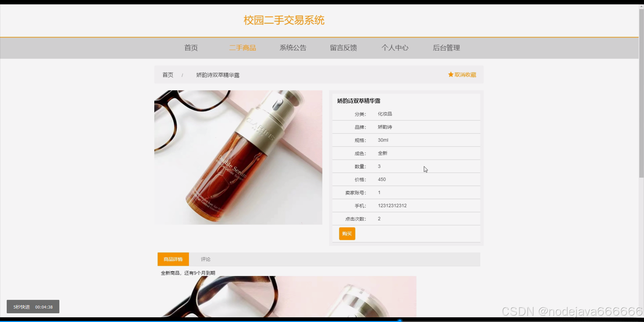
Task: Switch to the 评论 tab
Action: click(206, 259)
